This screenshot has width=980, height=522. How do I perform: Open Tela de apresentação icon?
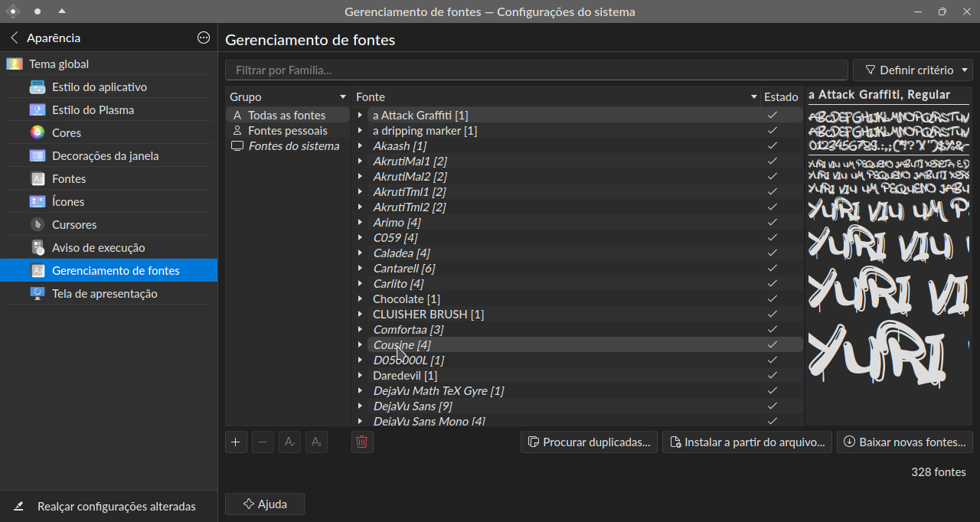tap(38, 294)
